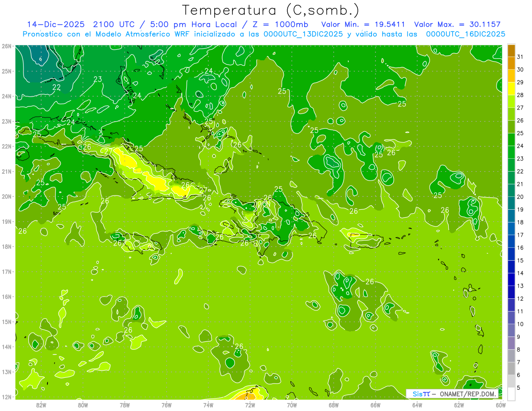Click latitude axis label "15N"

pyautogui.click(x=6, y=322)
